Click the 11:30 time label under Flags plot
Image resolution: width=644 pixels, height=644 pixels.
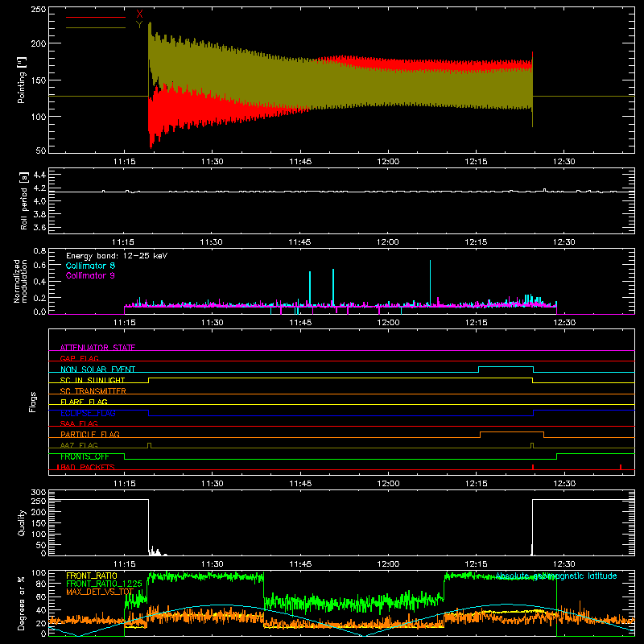[x=213, y=484]
